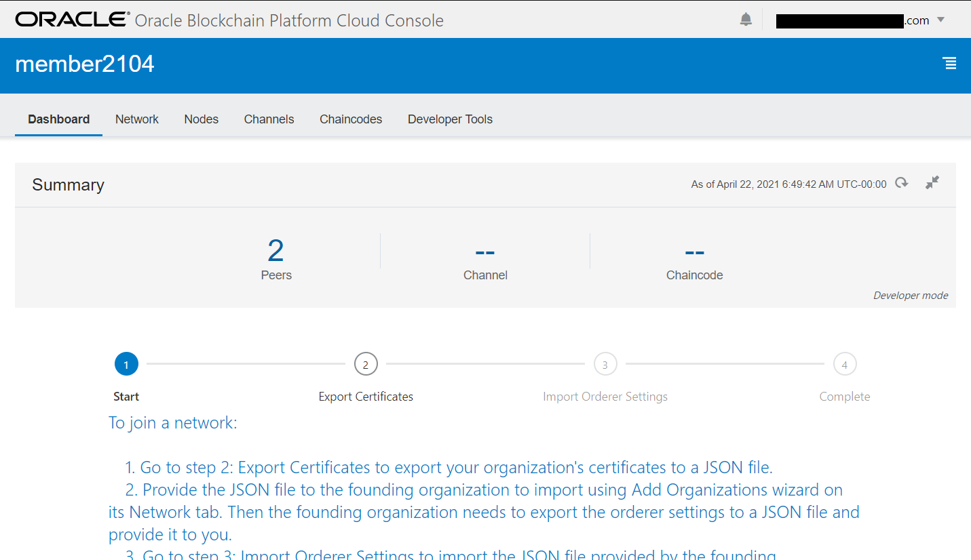Go to the Nodes tab
The image size is (971, 560).
coord(201,119)
